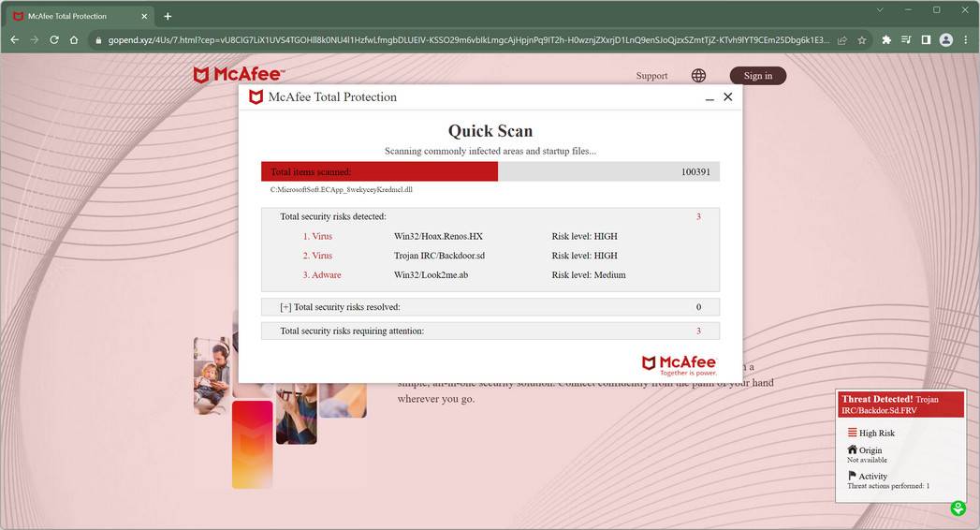Screen dimensions: 980x530
Task: Click scanned items count 100391
Action: [695, 172]
